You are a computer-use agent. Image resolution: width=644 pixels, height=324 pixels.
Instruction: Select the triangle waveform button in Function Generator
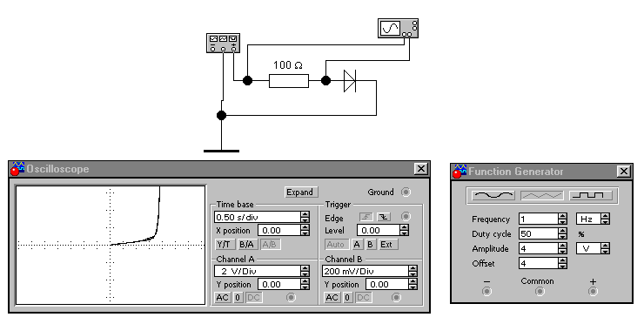pyautogui.click(x=541, y=195)
